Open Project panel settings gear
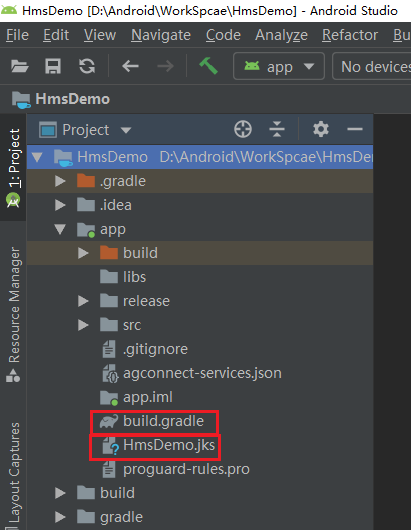 pyautogui.click(x=320, y=129)
